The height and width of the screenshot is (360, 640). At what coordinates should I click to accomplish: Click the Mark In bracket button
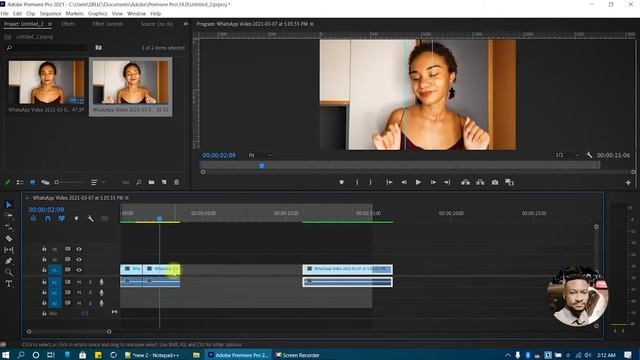coord(357,182)
